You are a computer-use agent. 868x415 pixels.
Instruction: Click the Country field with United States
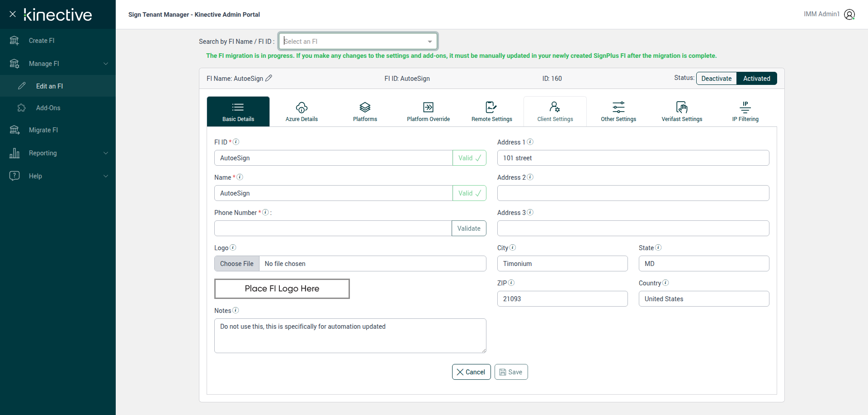(x=704, y=299)
